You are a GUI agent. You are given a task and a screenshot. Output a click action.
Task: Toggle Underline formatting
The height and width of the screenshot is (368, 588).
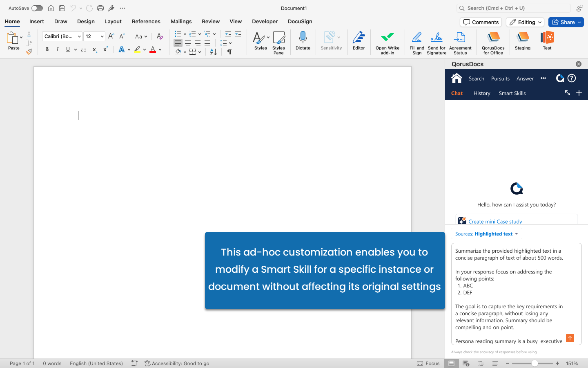(x=68, y=49)
